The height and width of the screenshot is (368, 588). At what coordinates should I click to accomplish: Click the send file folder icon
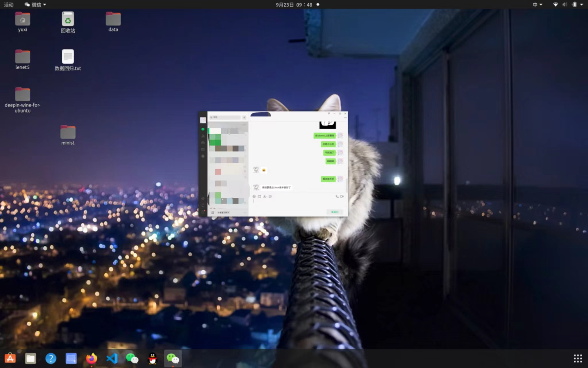[259, 196]
